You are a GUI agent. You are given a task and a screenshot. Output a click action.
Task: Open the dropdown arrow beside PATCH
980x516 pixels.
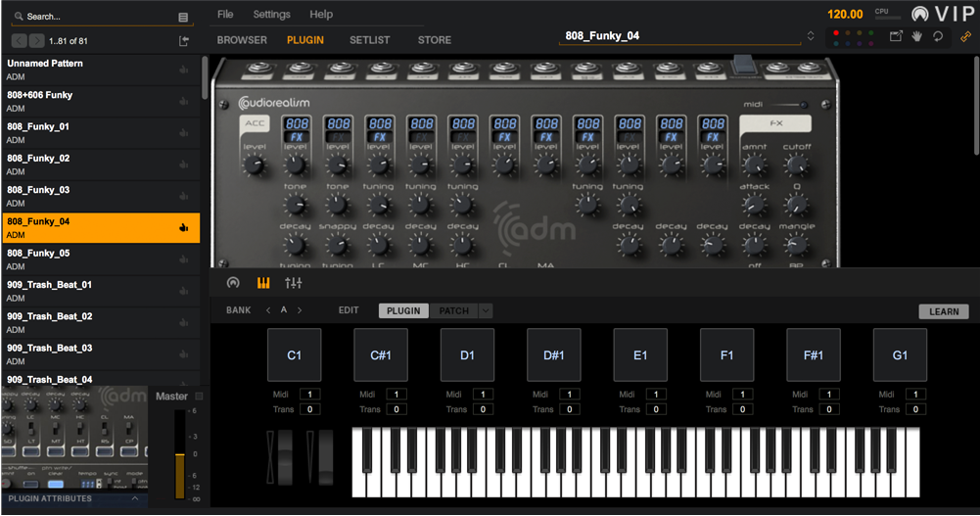[x=486, y=311]
